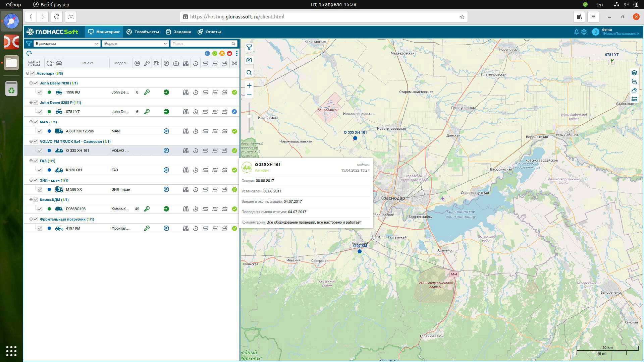Click binoculars icon for 1996 КО row
This screenshot has height=362, width=644.
[x=185, y=92]
